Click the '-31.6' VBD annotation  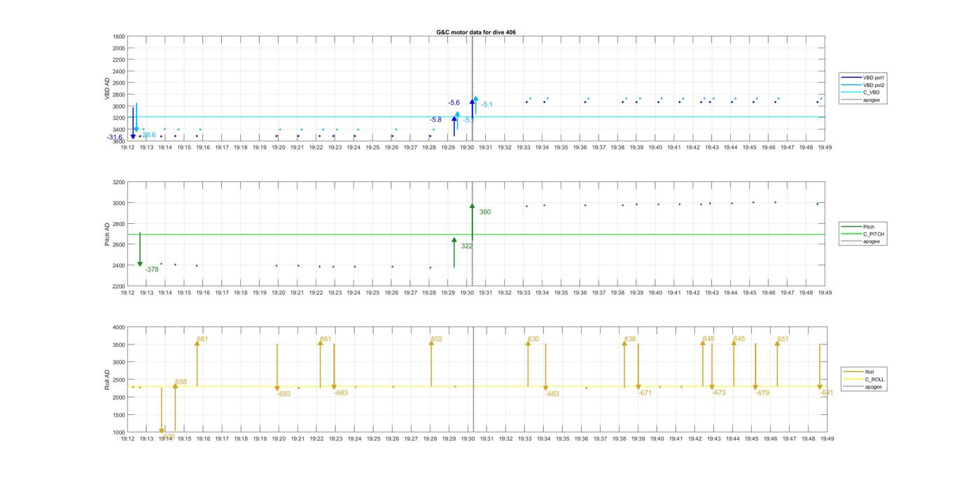click(115, 137)
